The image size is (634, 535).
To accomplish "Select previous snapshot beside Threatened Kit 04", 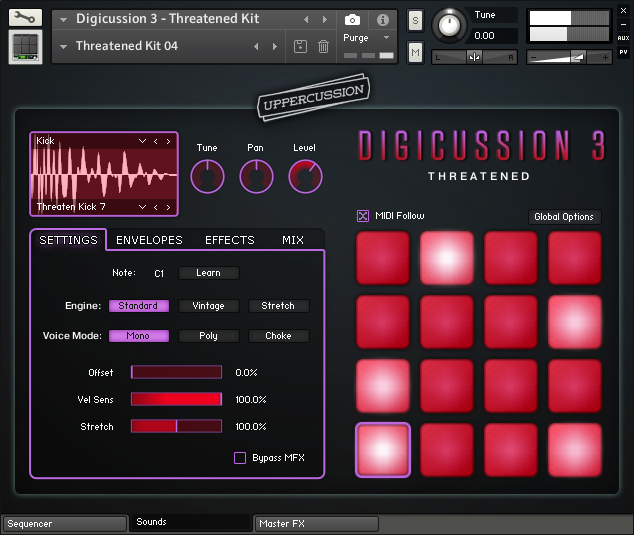I will pos(256,47).
